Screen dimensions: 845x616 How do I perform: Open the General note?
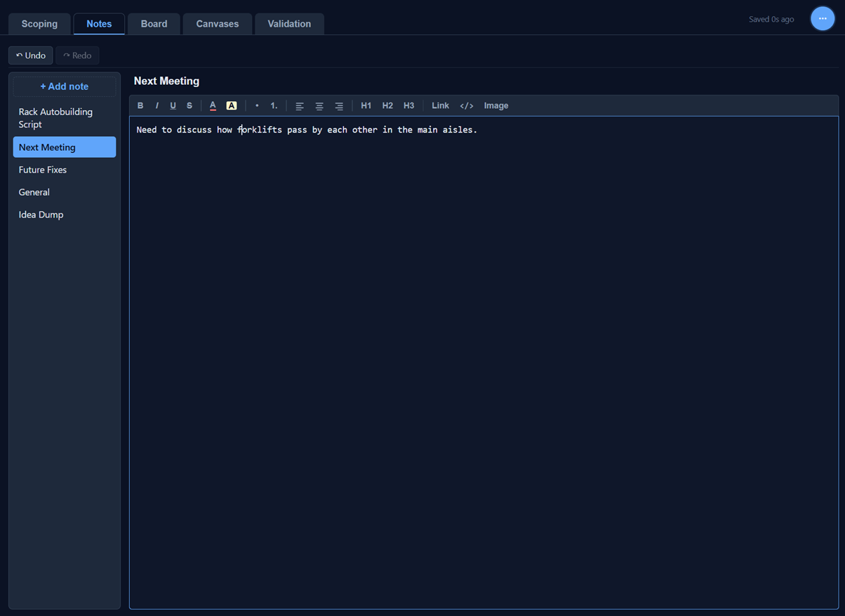pos(65,192)
